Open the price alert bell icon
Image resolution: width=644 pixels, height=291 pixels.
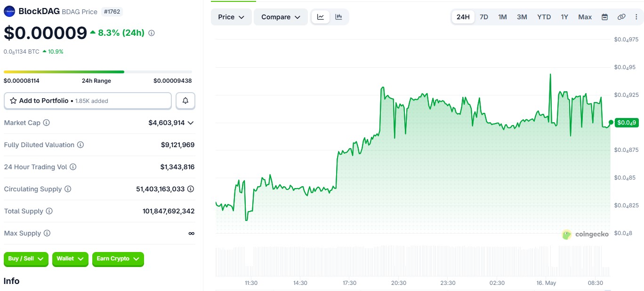point(185,101)
